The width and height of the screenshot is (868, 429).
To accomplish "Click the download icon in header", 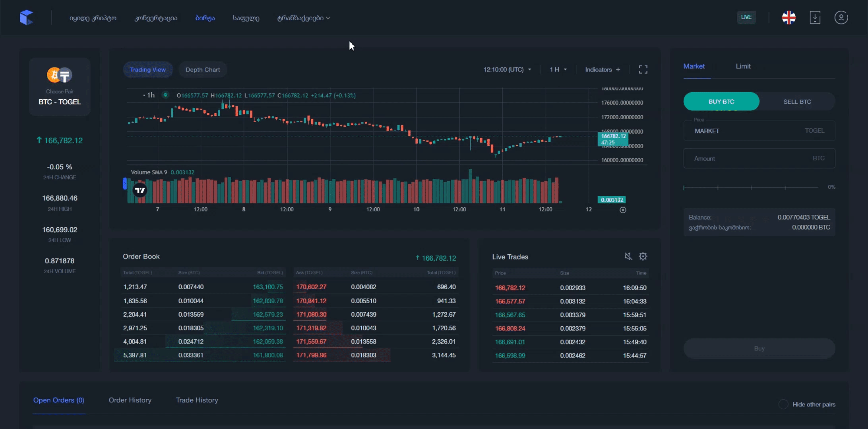I will pos(815,17).
